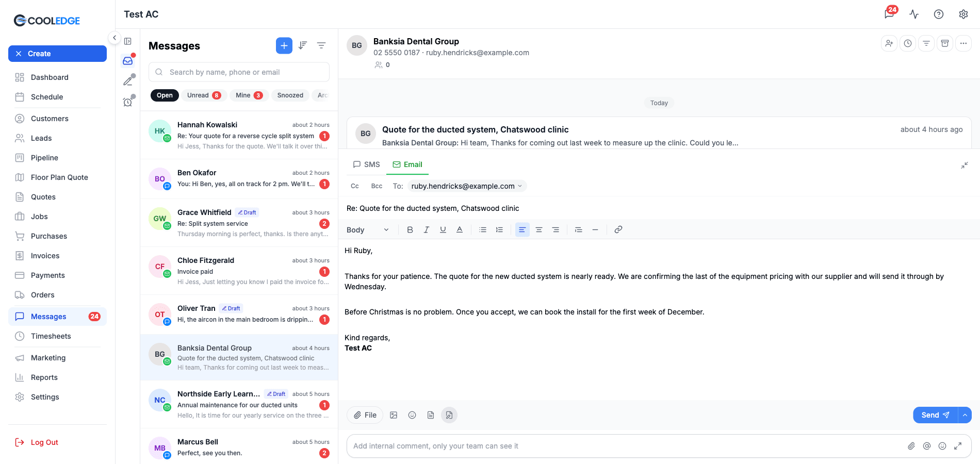Collapse the left sidebar chevron
The width and height of the screenshot is (980, 464).
pyautogui.click(x=115, y=38)
